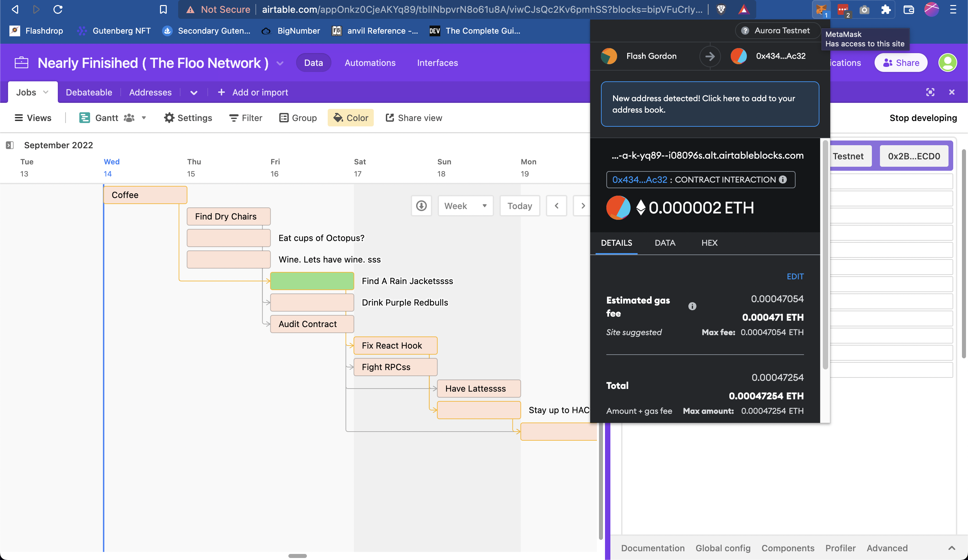Image resolution: width=968 pixels, height=560 pixels.
Task: Open the Group settings in the toolbar
Action: pyautogui.click(x=298, y=118)
